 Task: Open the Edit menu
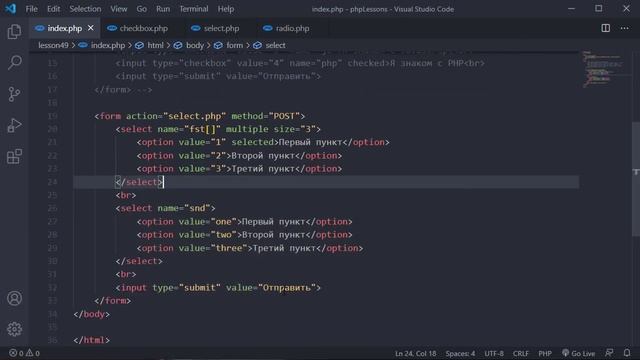53,9
